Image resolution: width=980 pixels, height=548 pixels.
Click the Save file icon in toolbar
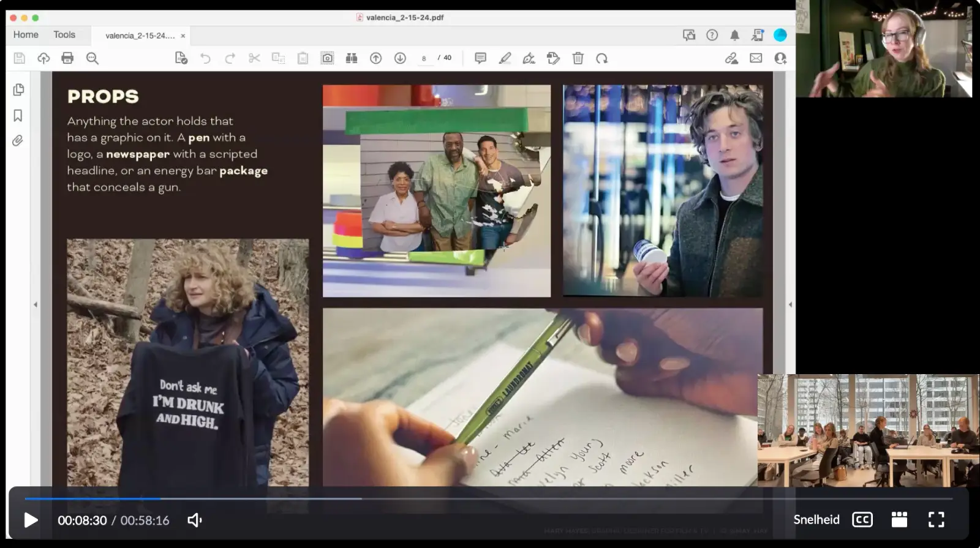[x=20, y=58]
